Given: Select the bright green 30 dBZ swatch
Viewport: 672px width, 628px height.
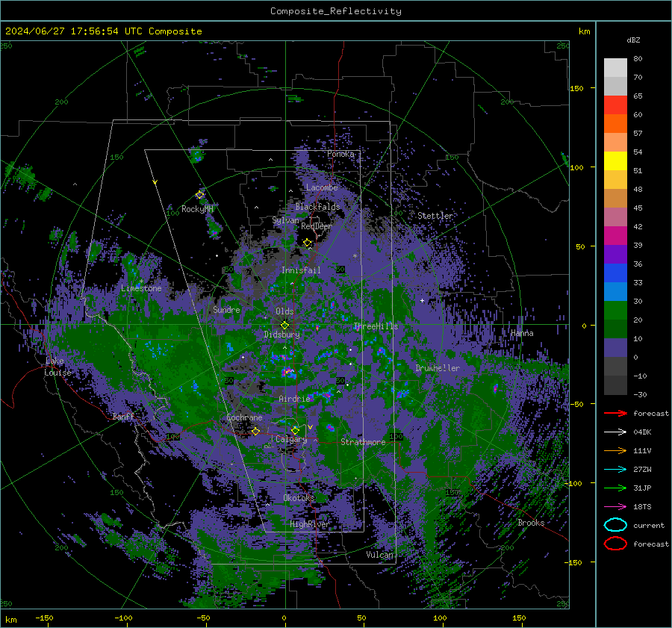Looking at the screenshot, I should (615, 310).
